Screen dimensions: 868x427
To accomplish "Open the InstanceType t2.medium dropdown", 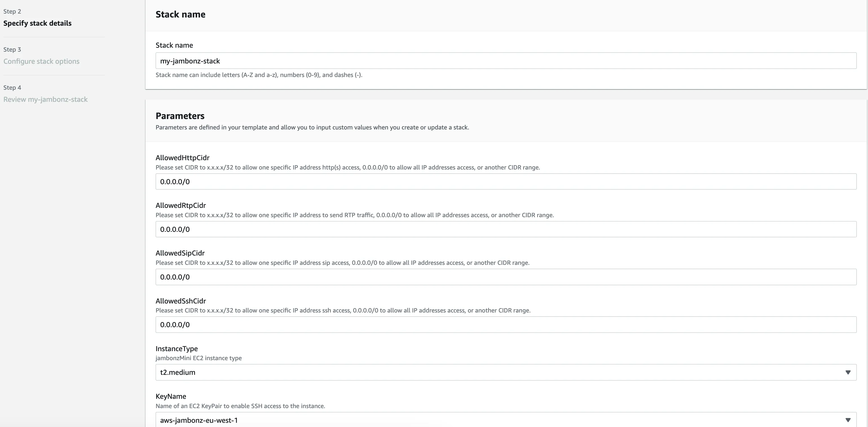I will point(506,372).
